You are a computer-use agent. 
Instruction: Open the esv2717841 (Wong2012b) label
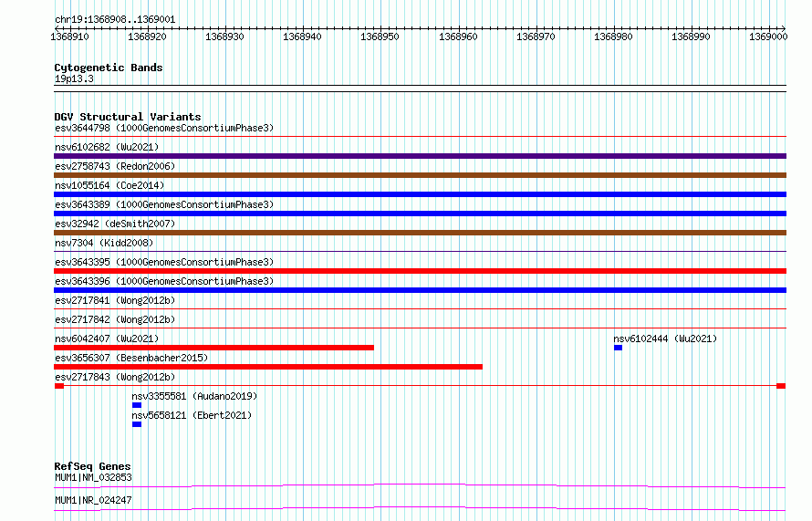[115, 300]
